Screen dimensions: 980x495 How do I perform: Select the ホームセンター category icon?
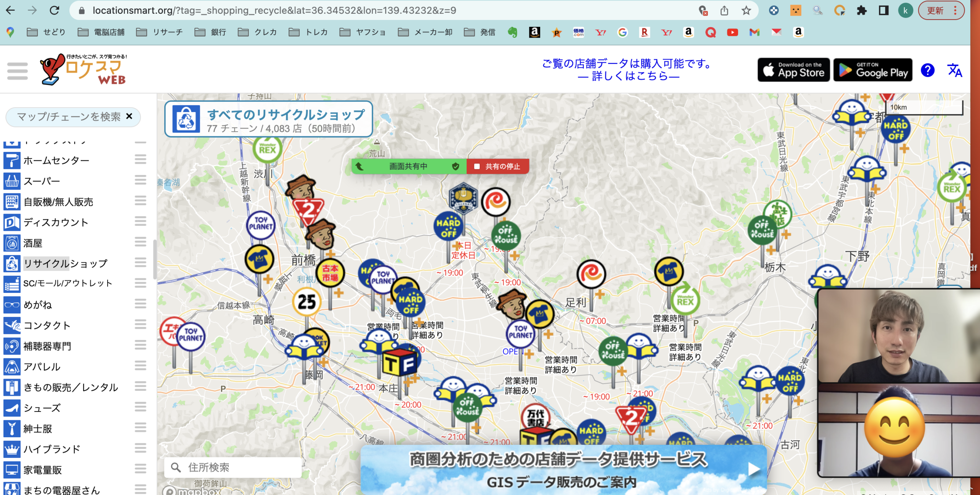tap(12, 160)
